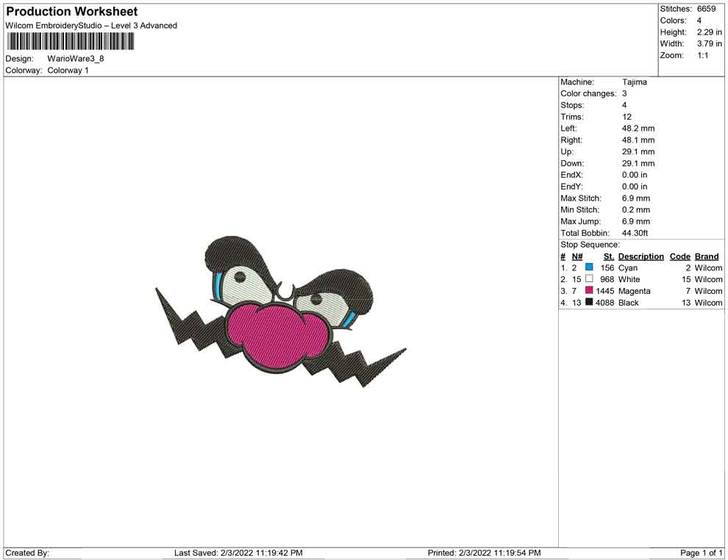Click the 'Stops:' label
Viewport: 728px width, 560px height.
[572, 105]
